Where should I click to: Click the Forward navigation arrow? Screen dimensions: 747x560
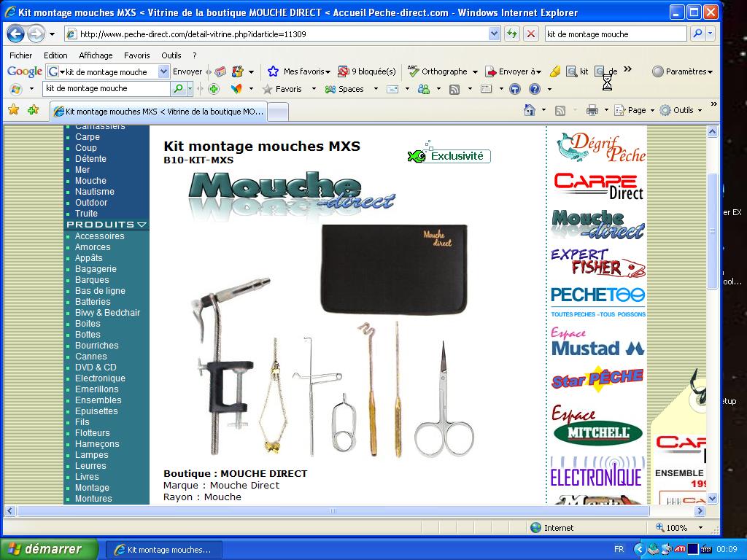36,34
